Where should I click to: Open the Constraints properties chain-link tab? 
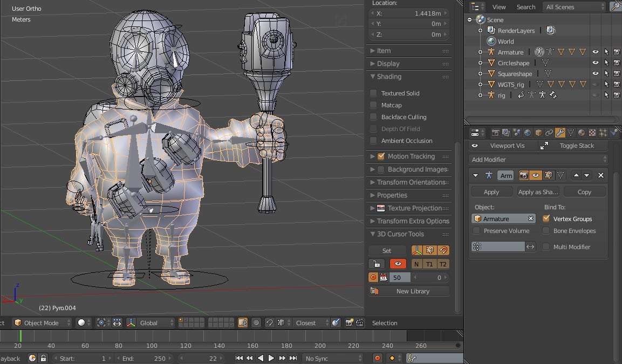click(x=549, y=133)
